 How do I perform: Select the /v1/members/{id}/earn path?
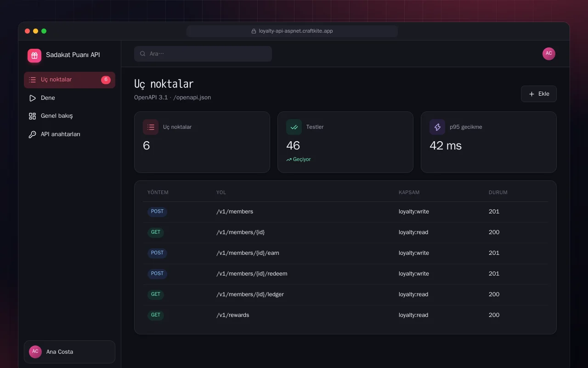point(248,253)
